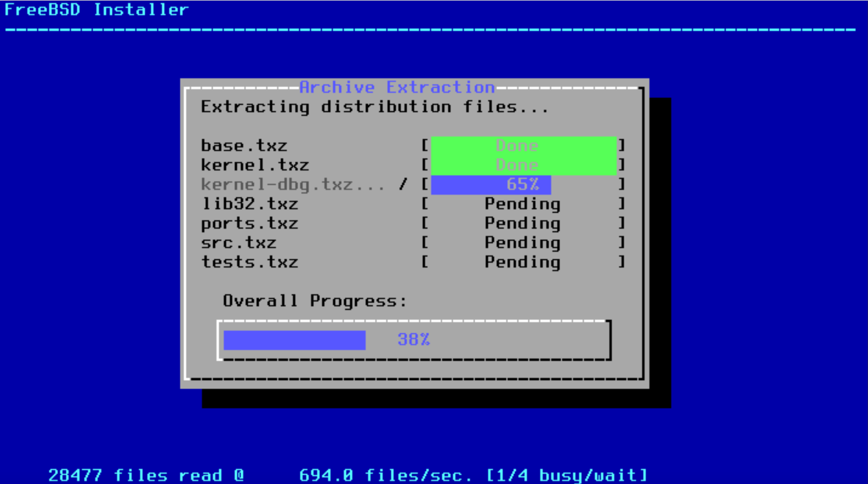Select the src.txz file label
868x484 pixels.
[238, 243]
